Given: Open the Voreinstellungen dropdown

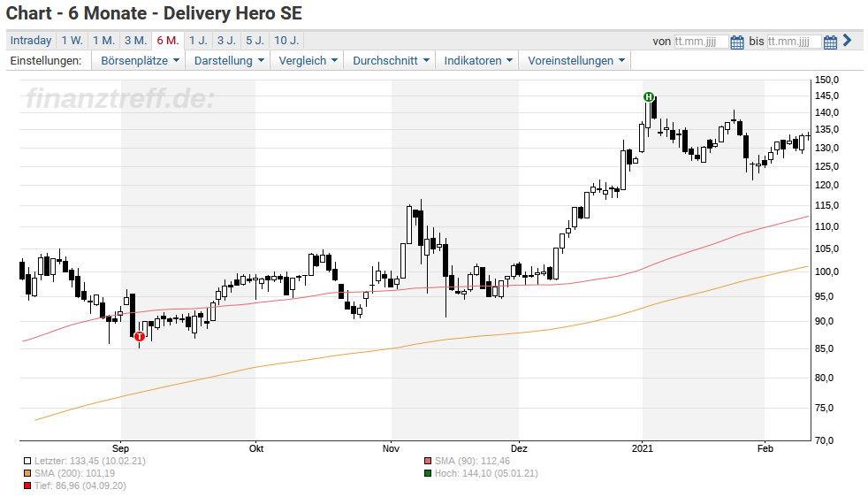Looking at the screenshot, I should pos(575,60).
